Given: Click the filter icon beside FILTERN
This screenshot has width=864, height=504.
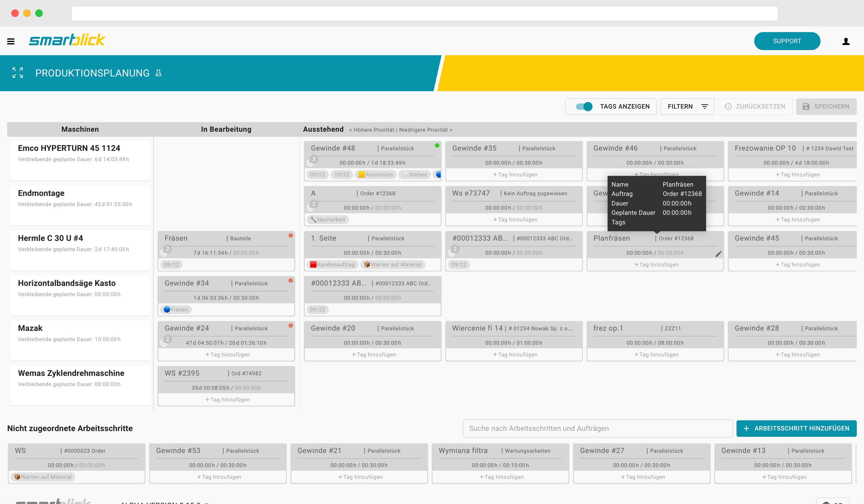Looking at the screenshot, I should 705,106.
